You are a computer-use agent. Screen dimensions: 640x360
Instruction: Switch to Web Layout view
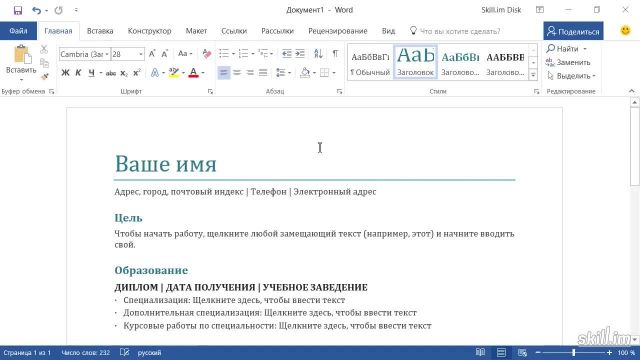[522, 352]
